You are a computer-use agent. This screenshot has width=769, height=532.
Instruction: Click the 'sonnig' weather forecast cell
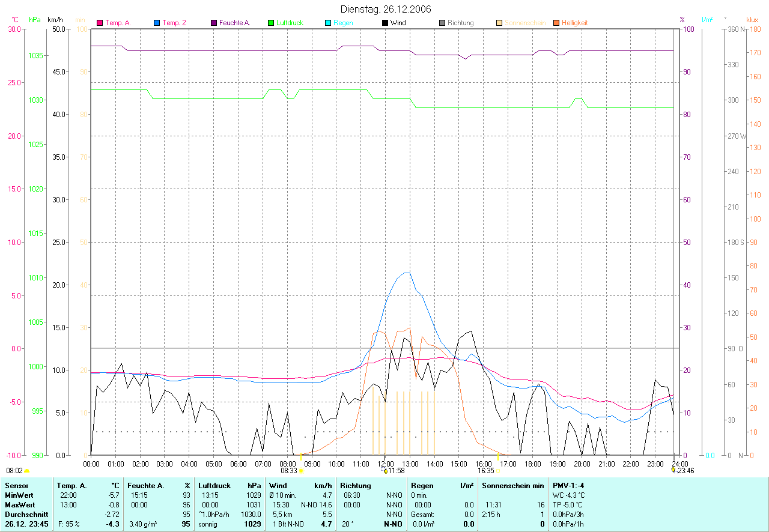209,524
